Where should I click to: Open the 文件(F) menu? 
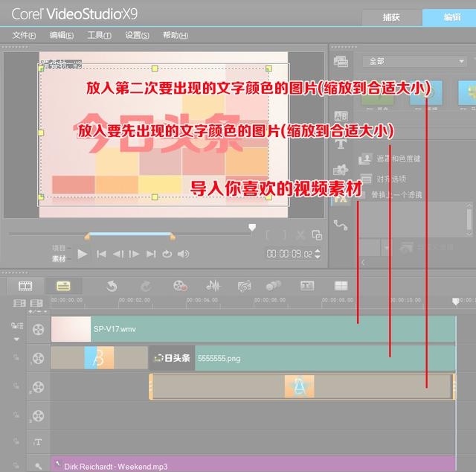click(x=24, y=35)
